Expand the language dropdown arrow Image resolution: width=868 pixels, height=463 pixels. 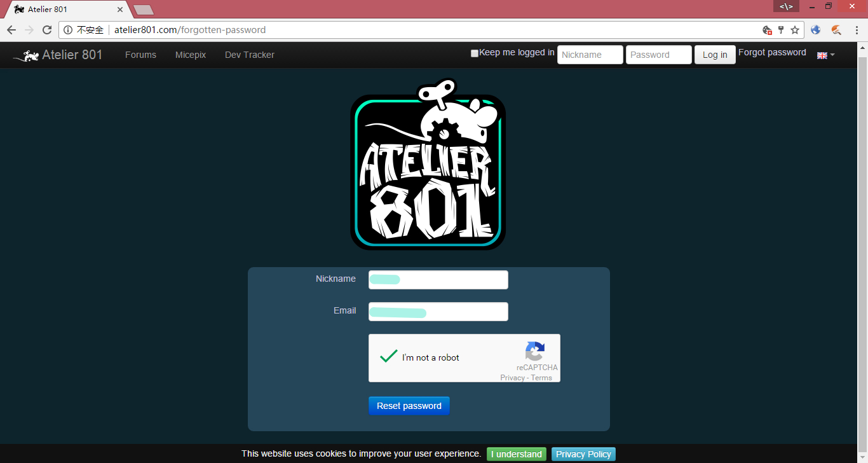tap(832, 55)
